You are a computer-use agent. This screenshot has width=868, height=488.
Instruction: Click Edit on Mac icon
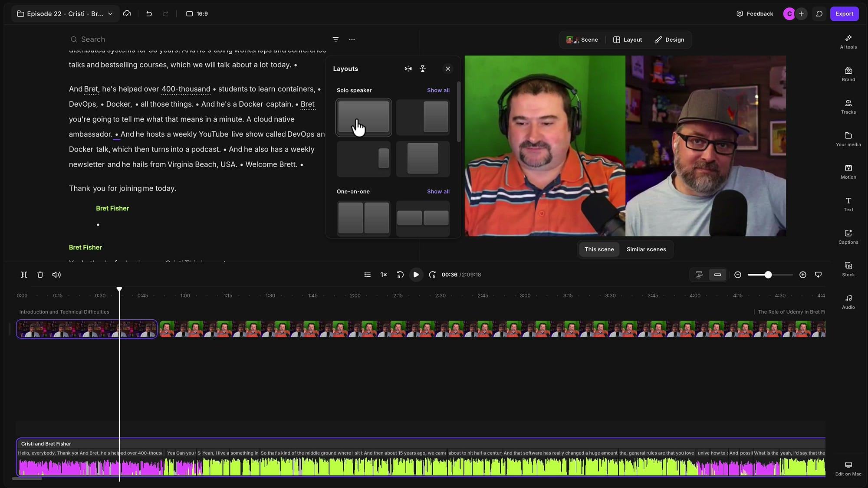tap(848, 468)
